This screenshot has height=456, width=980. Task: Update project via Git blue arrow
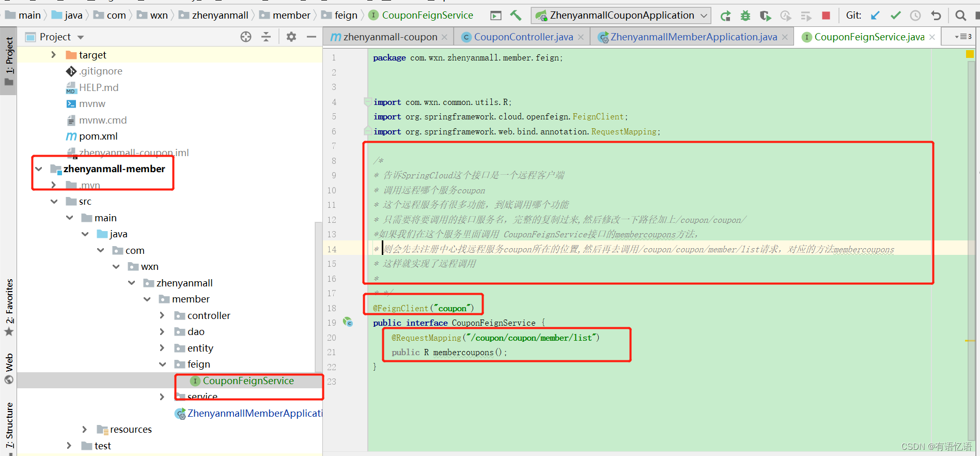[875, 16]
